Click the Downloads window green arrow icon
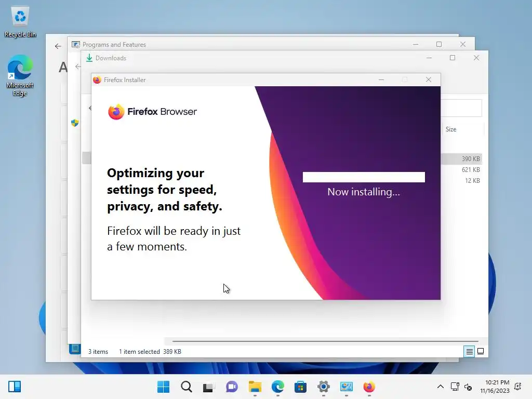Screen dimensions: 532x399 89,58
